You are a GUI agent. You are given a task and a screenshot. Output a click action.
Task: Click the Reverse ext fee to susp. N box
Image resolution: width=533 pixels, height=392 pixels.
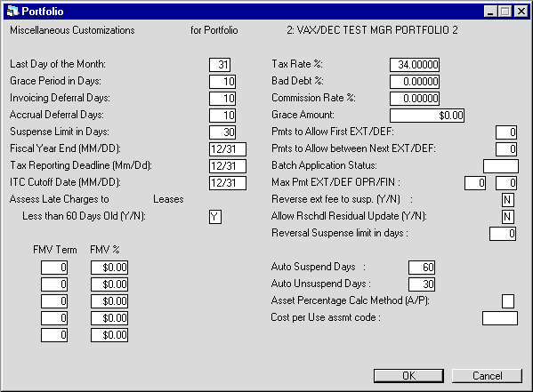coord(508,200)
